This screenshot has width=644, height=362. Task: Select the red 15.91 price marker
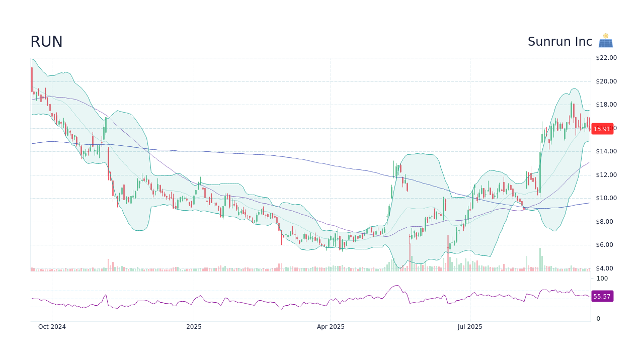click(602, 129)
